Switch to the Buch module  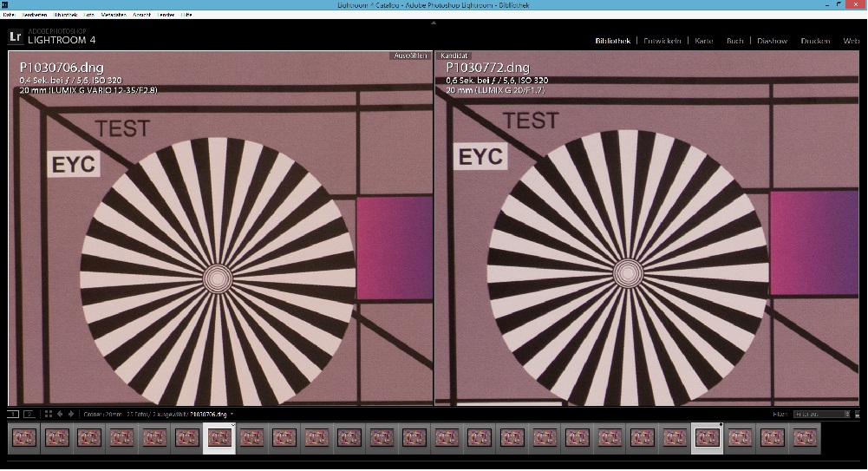tap(735, 41)
